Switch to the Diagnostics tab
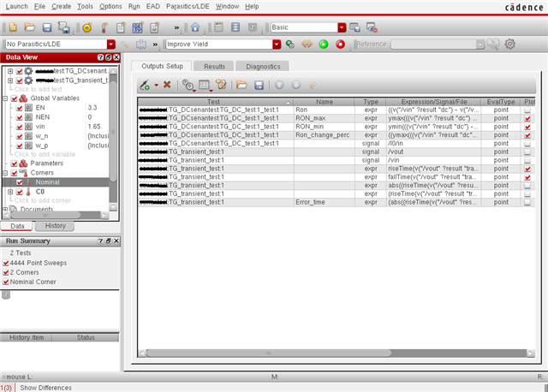Screen dimensions: 548x392 263,67
